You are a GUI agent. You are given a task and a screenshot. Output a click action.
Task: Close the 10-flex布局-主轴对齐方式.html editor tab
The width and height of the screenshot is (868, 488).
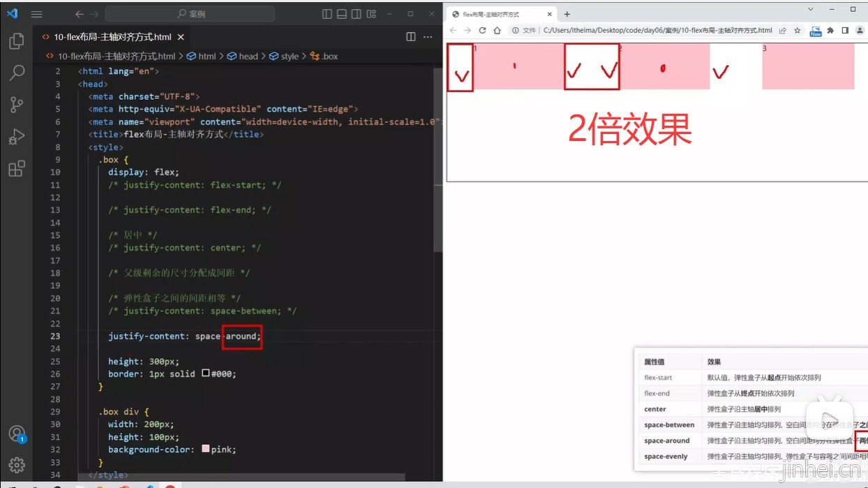181,37
